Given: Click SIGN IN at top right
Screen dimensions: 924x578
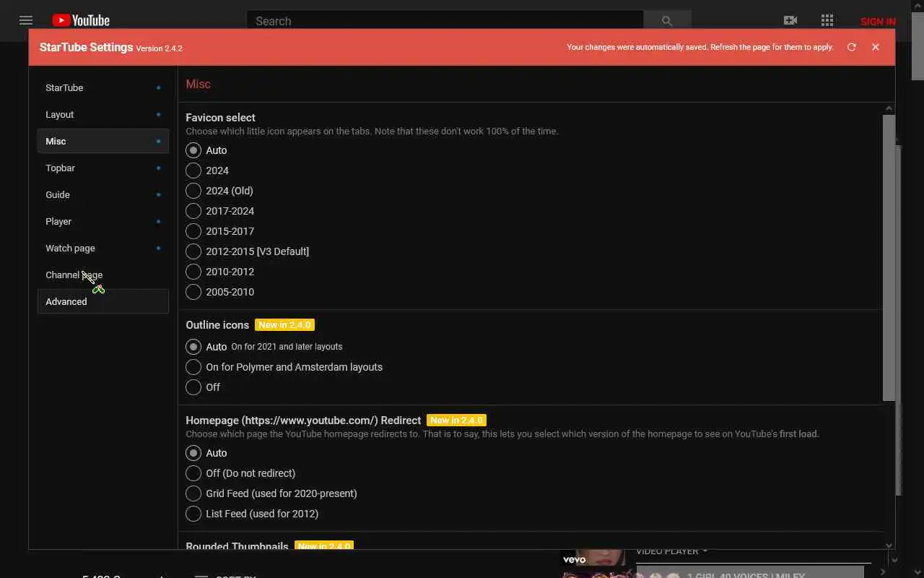Looking at the screenshot, I should click(x=878, y=21).
